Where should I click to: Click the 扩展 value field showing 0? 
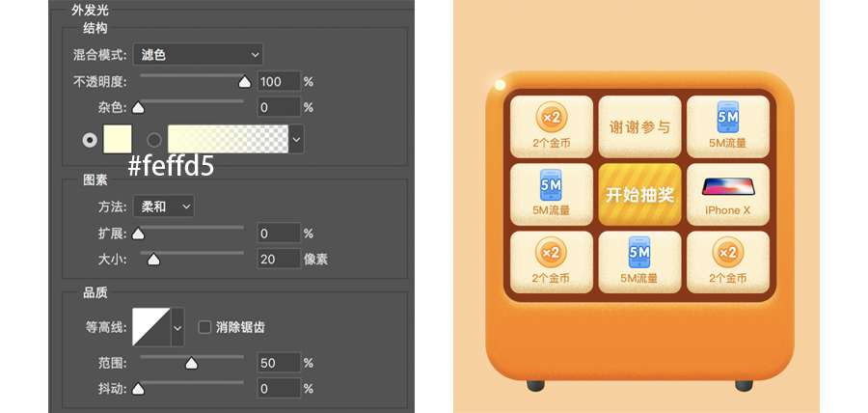(279, 234)
